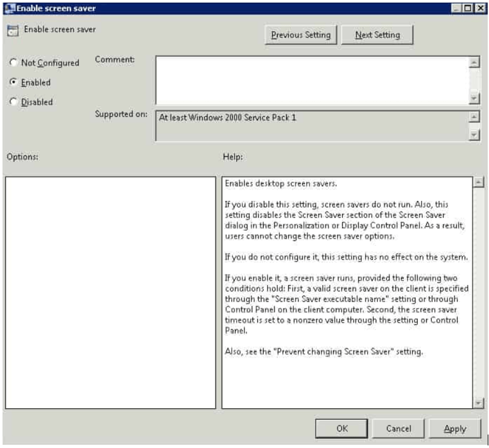489x448 pixels.
Task: Click 'Enables desktop screen savers.' help text
Action: (x=280, y=184)
